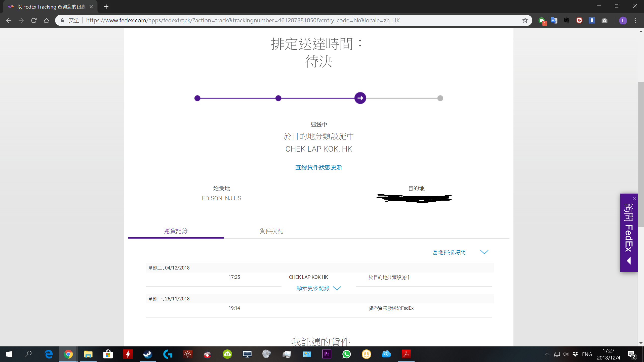Click the browser forward arrow
The image size is (644, 362).
tap(21, 20)
